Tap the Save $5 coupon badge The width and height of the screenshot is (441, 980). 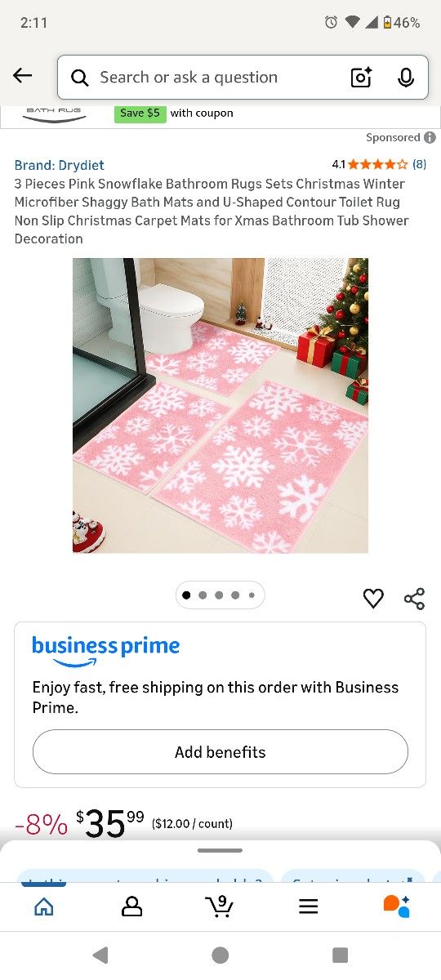pos(140,114)
